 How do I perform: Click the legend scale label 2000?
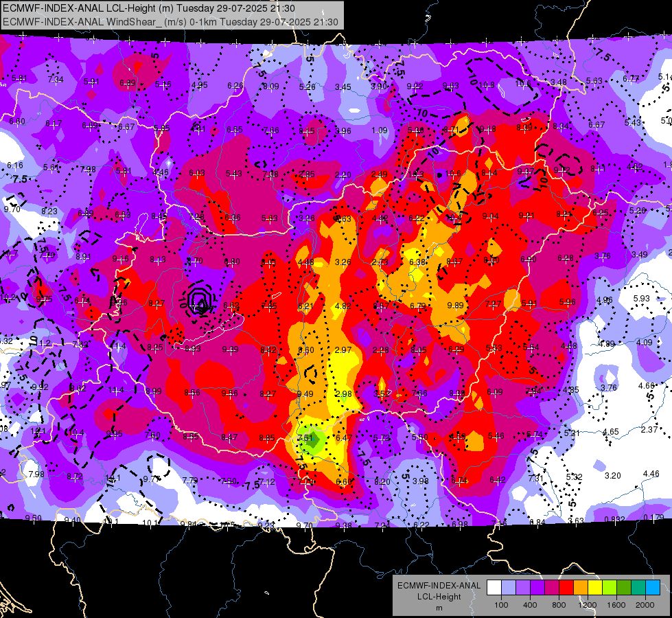click(645, 605)
